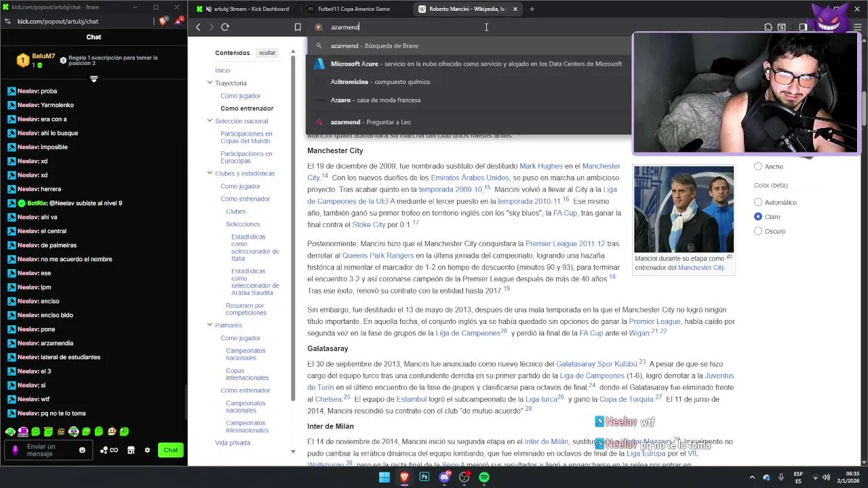The width and height of the screenshot is (868, 488).
Task: Select the Microsoft Azure suggestion
Action: point(469,64)
